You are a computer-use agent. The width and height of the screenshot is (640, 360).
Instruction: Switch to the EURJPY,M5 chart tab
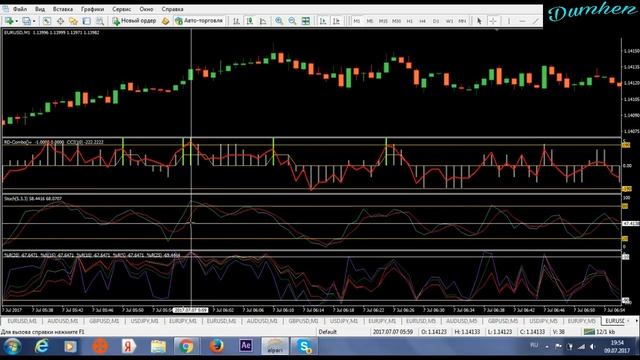click(x=582, y=321)
